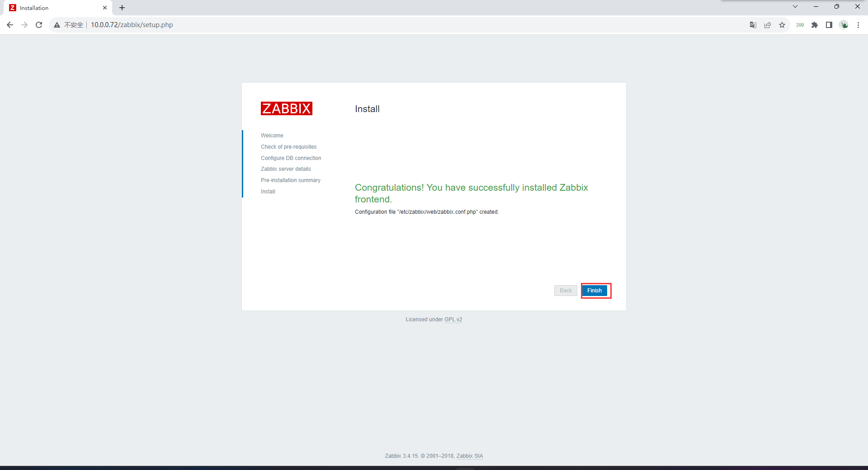Open the profile avatar menu

844,25
